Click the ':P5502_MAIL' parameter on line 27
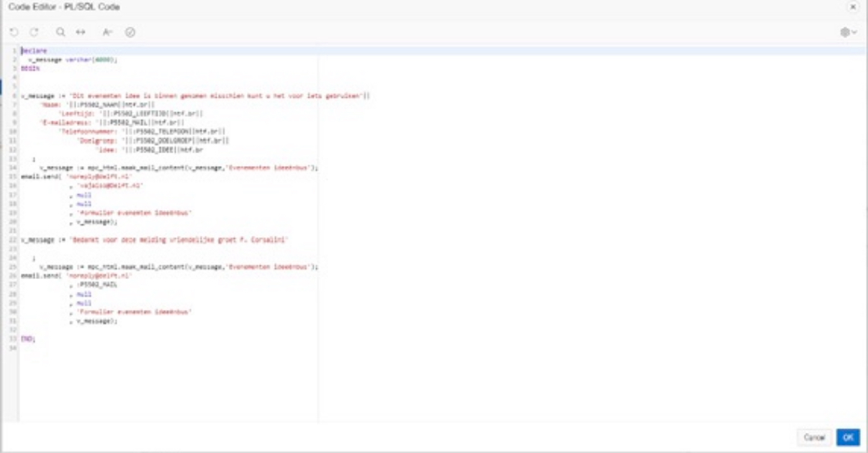 click(96, 285)
